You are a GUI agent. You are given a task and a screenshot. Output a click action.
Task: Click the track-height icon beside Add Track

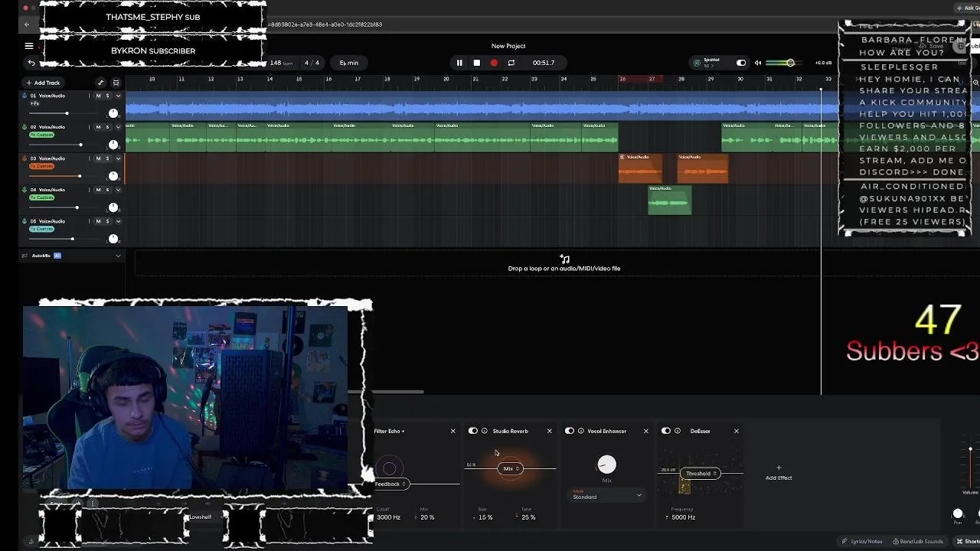[x=116, y=83]
